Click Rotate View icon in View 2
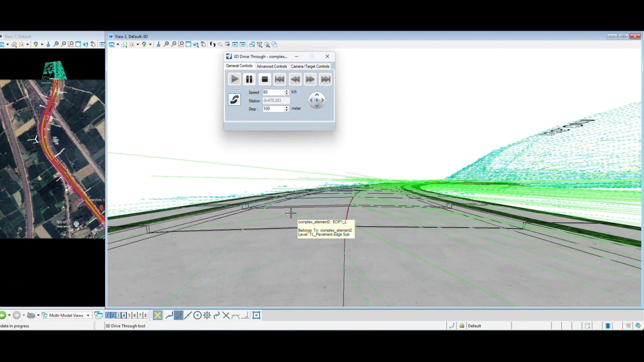This screenshot has width=644, height=362. (196, 44)
